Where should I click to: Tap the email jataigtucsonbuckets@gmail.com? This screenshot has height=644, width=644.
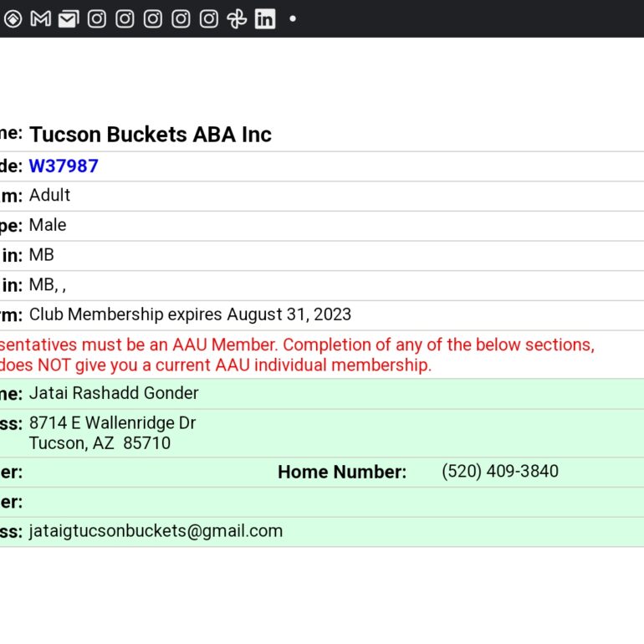pos(156,531)
